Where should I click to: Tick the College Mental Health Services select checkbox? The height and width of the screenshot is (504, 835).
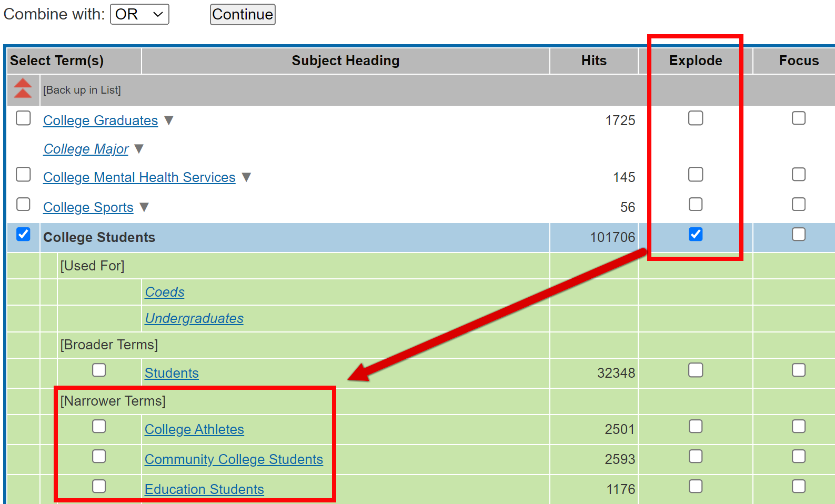point(23,174)
